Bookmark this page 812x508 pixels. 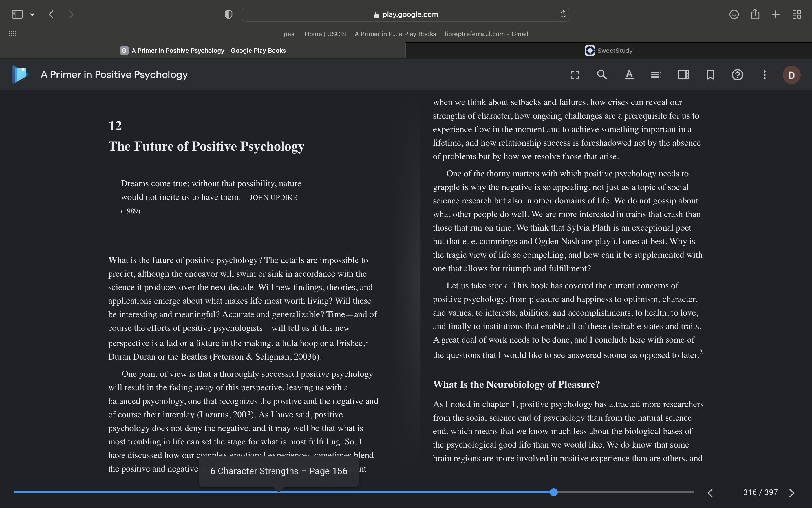[710, 75]
